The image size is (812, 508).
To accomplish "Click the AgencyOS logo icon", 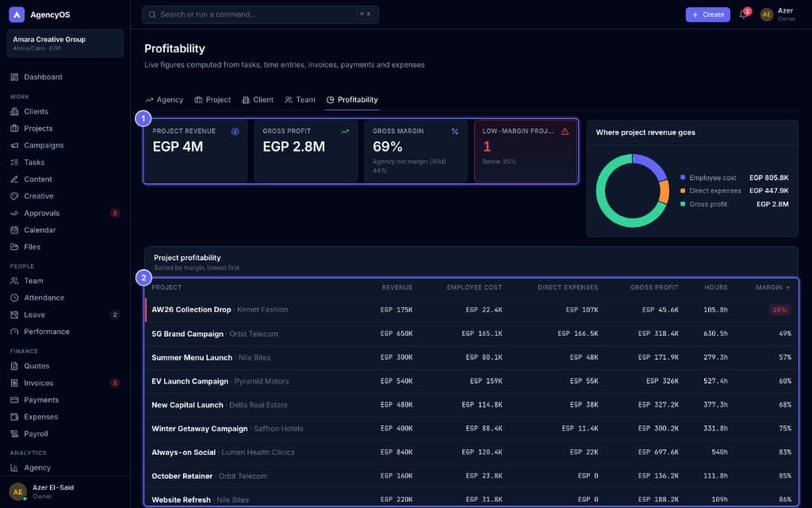I will point(17,14).
